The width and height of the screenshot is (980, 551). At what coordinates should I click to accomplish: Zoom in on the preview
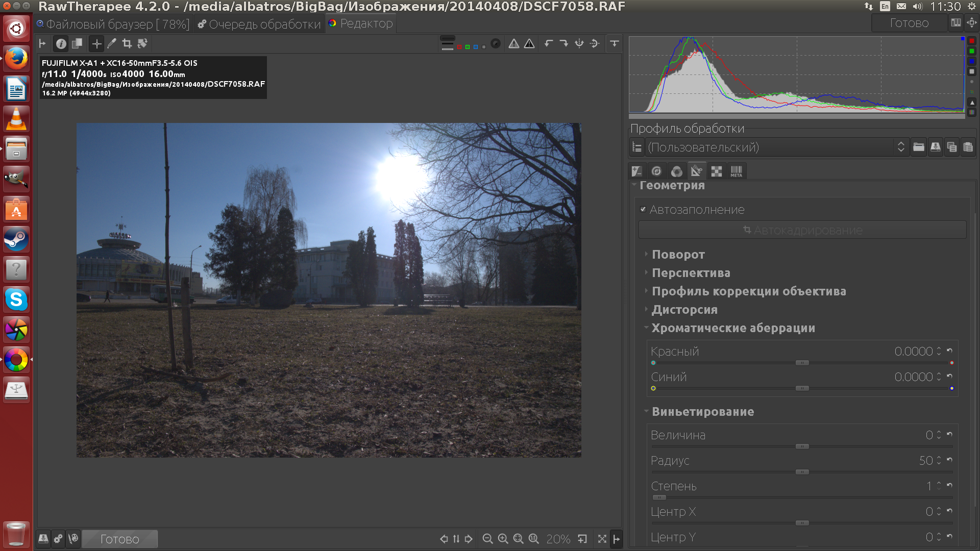pos(503,539)
